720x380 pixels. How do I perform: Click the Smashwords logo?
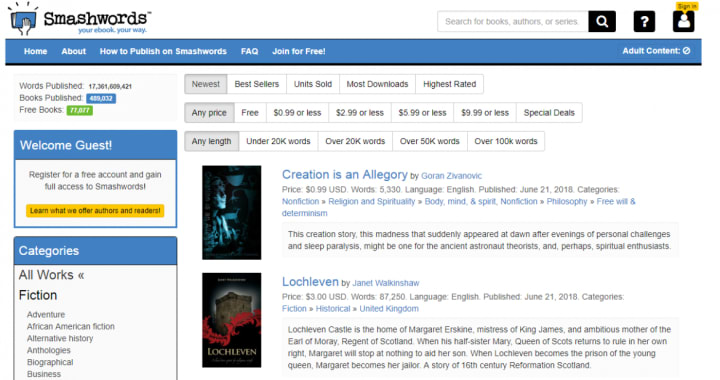pyautogui.click(x=79, y=19)
